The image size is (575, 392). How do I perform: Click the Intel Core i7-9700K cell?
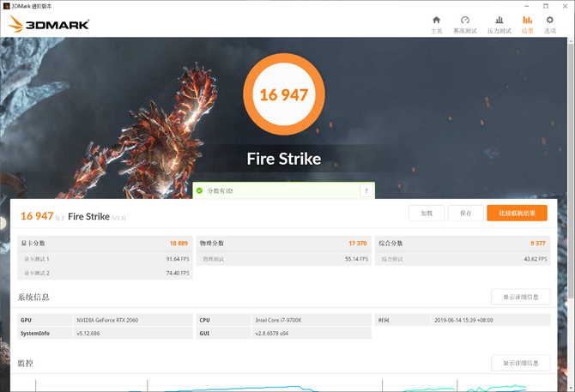(x=312, y=320)
